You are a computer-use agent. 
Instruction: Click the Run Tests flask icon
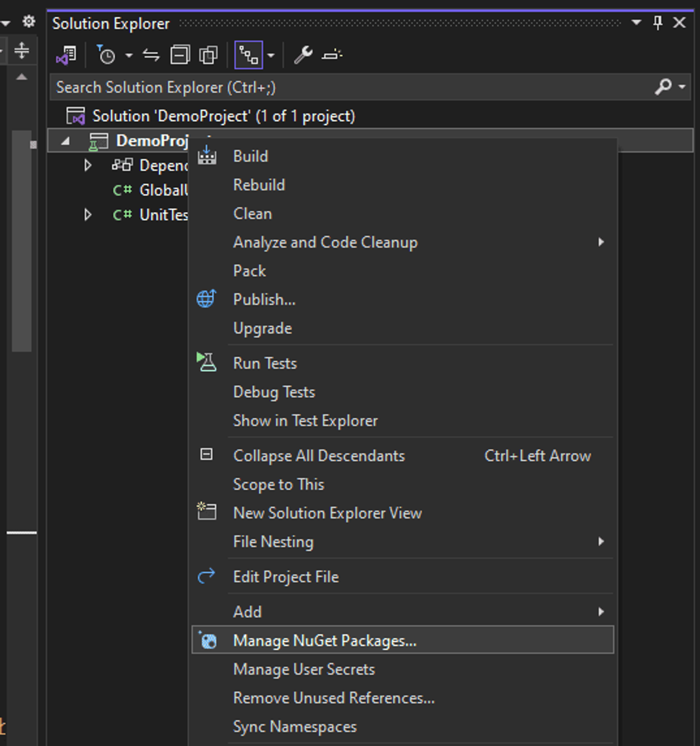pyautogui.click(x=206, y=362)
